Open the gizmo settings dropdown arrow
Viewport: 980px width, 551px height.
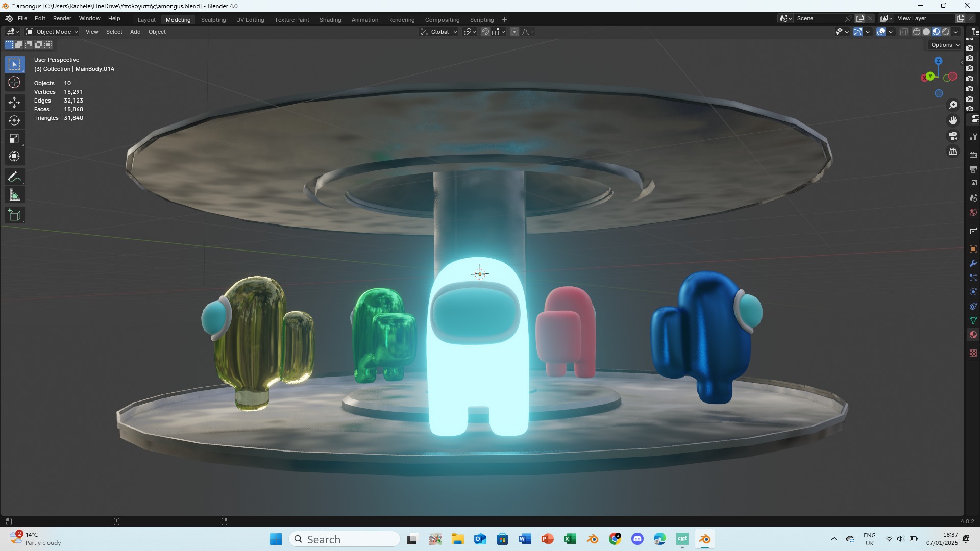tap(868, 32)
